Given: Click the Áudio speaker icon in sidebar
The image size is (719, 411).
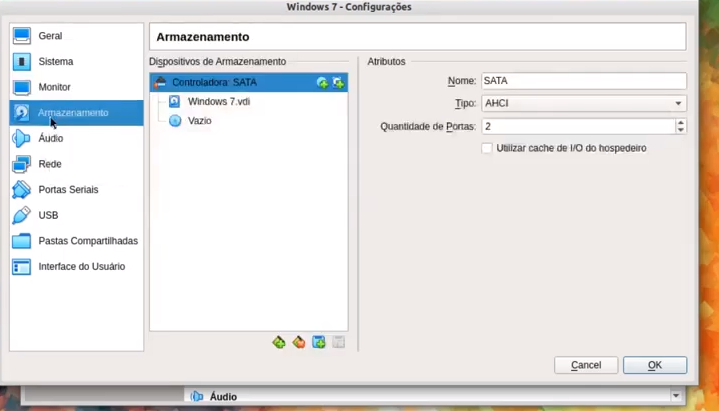Looking at the screenshot, I should tap(21, 139).
